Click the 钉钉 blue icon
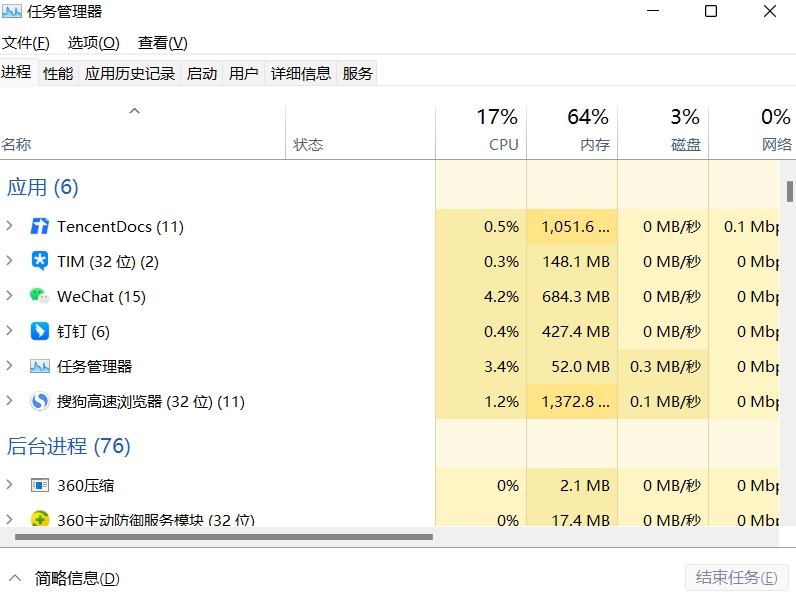 (39, 332)
